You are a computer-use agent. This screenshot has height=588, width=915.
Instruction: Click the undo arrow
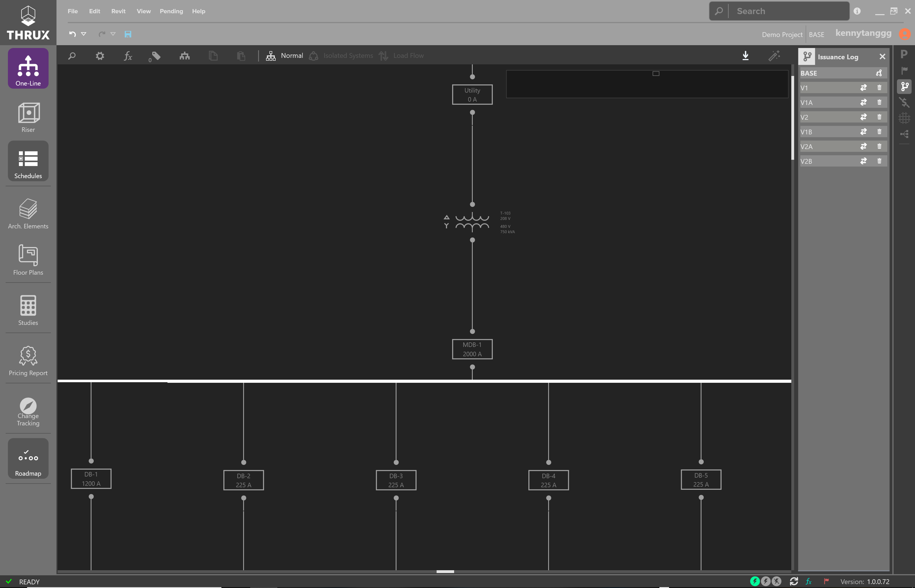point(72,34)
